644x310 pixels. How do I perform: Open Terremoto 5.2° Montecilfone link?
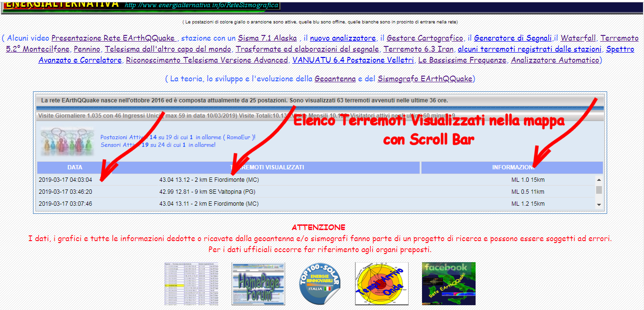pos(38,49)
